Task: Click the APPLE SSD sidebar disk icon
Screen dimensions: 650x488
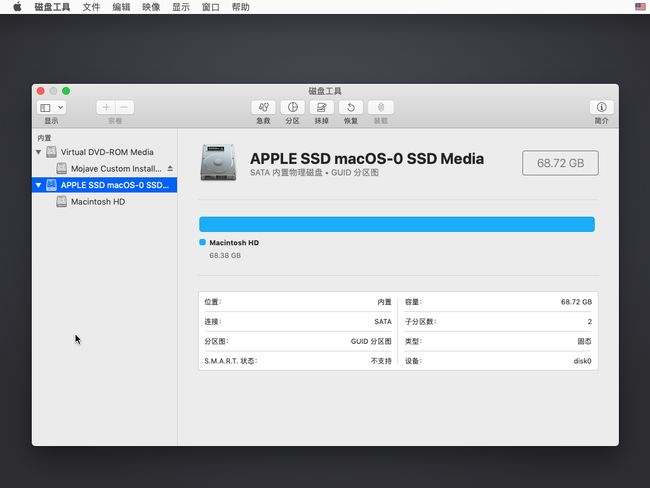Action: click(x=51, y=185)
